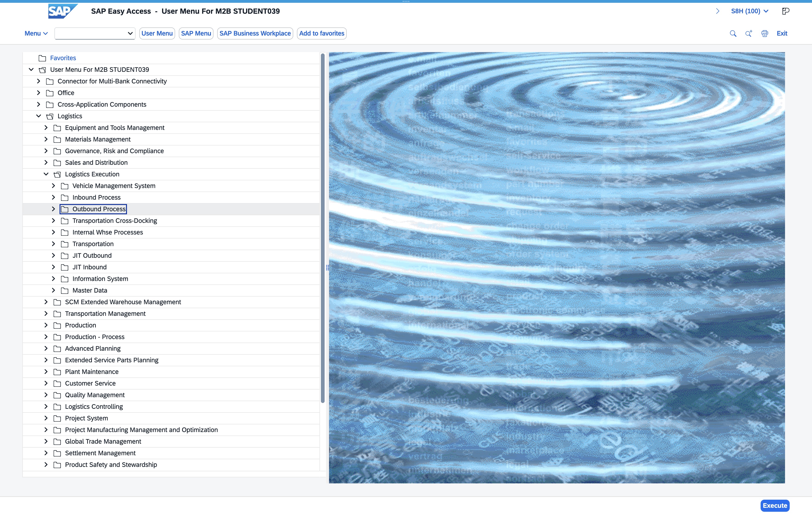Open the transaction code combo box dropdown
The image size is (812, 515).
click(130, 33)
